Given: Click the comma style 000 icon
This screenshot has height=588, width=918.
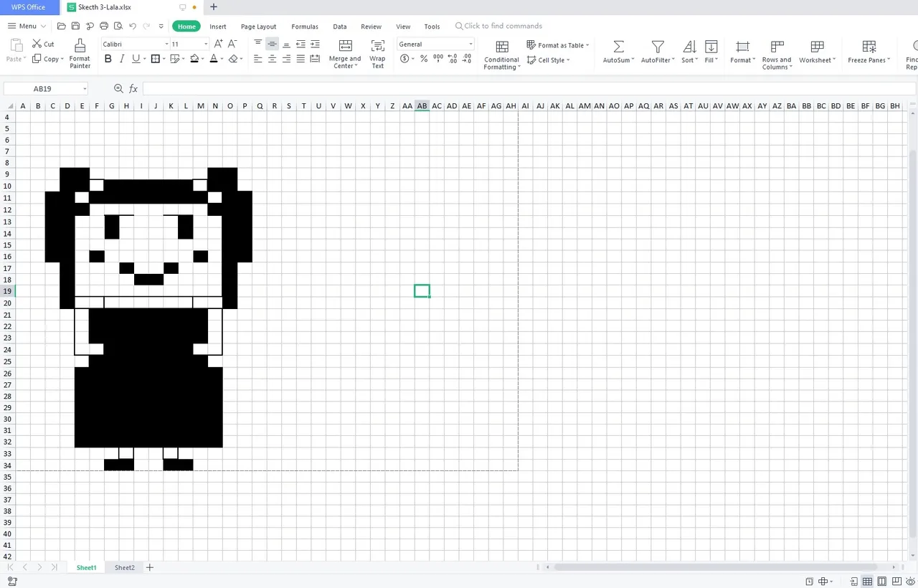Looking at the screenshot, I should [x=438, y=58].
